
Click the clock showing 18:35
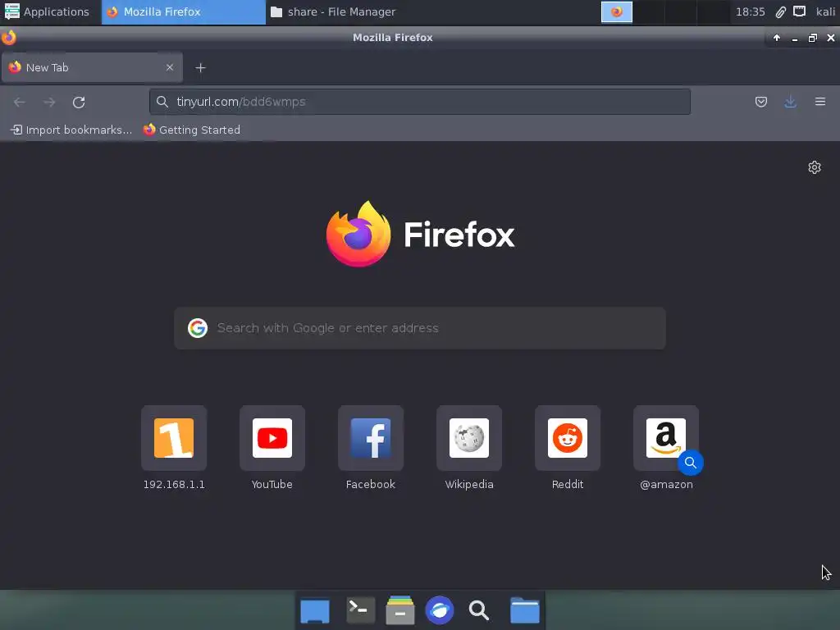pyautogui.click(x=750, y=11)
